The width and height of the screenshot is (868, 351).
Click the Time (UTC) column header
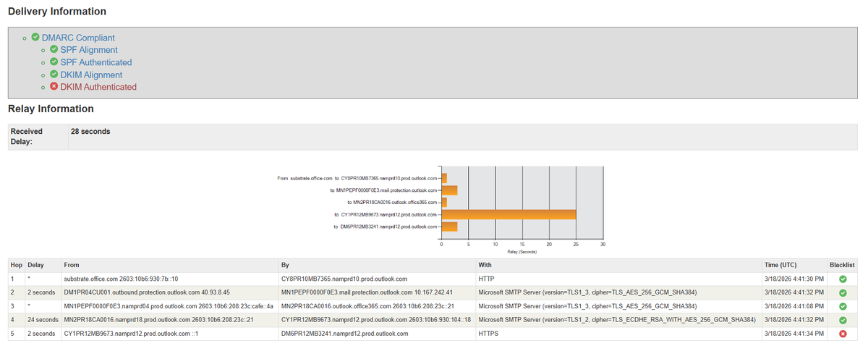pos(793,265)
